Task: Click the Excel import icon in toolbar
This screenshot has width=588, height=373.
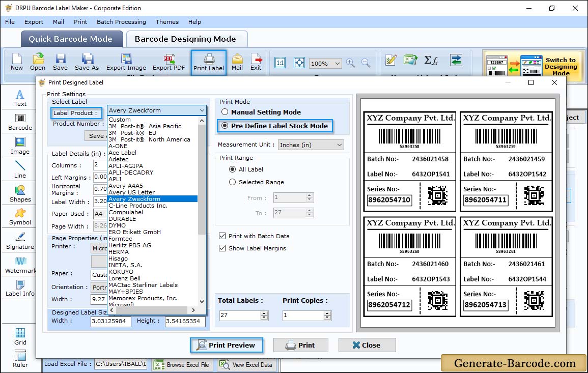Action: click(x=411, y=60)
